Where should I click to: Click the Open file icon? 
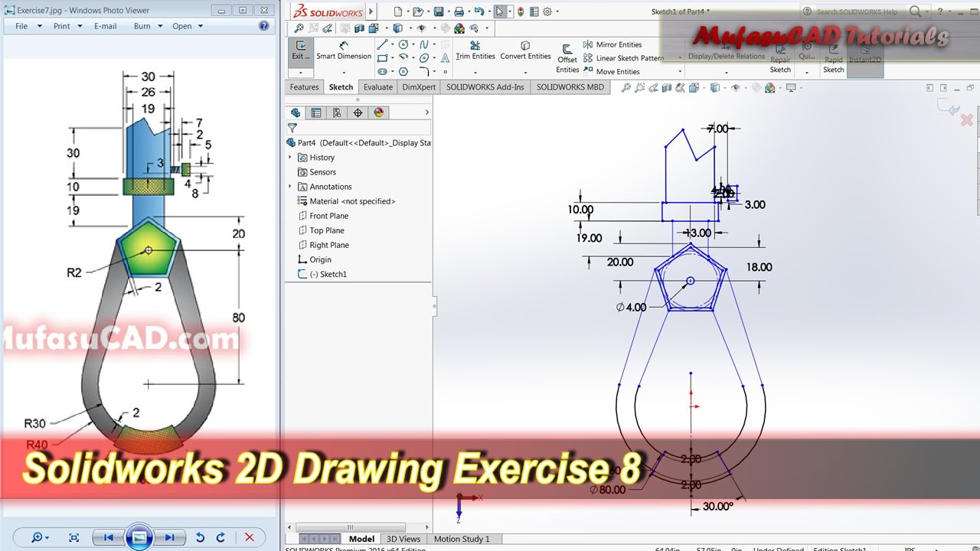[418, 11]
